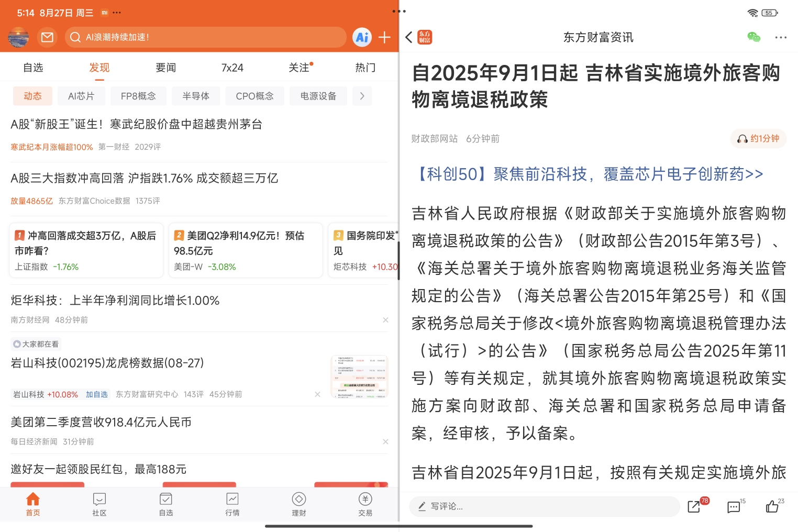
Task: Select the FP8概念 topic chip
Action: [x=138, y=96]
